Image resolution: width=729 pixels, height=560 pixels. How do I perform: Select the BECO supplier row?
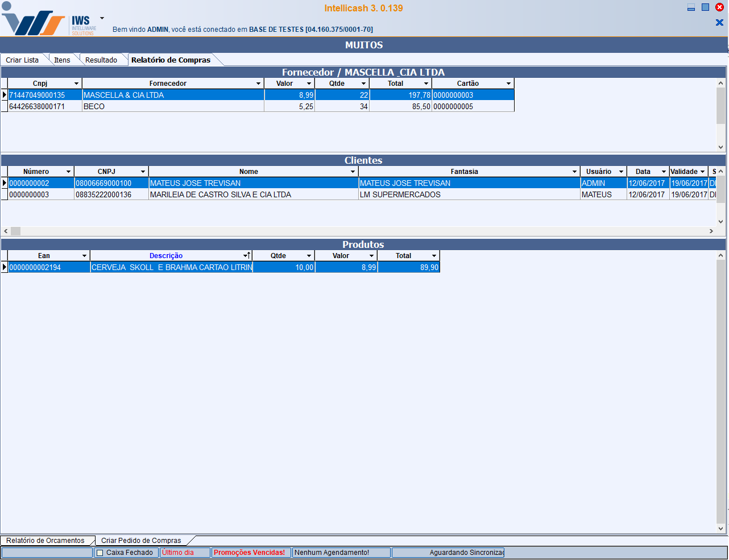click(x=171, y=107)
